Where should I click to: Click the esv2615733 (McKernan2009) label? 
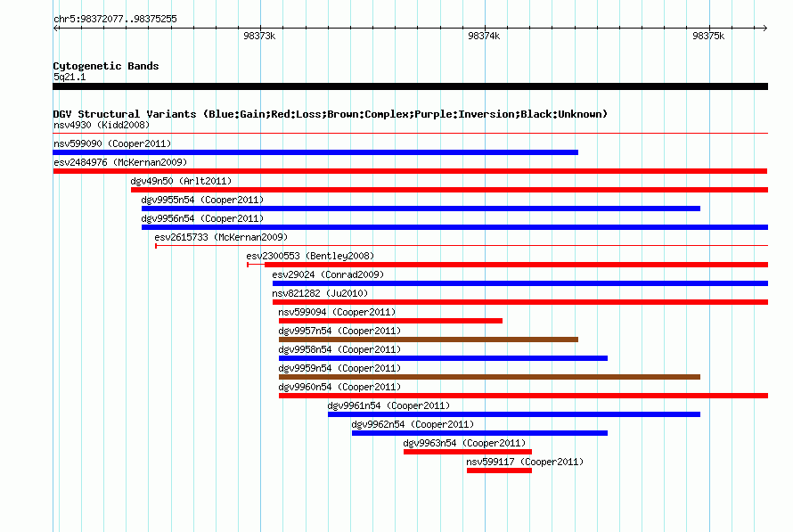pos(221,237)
